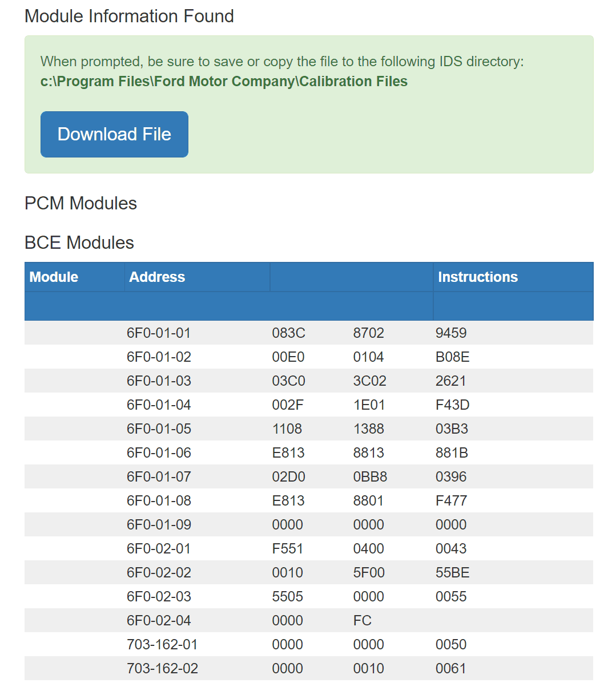Select value 0BB8 in row 6F0-01-07
The image size is (616, 683).
pos(370,476)
